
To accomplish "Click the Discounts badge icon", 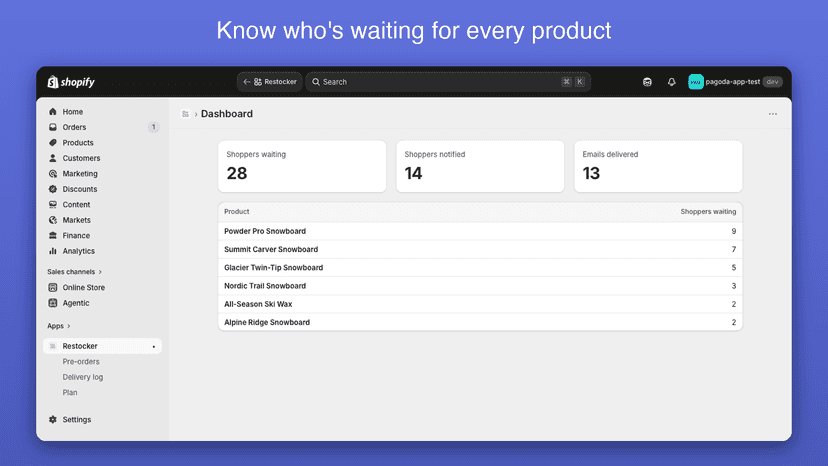I will pyautogui.click(x=53, y=189).
